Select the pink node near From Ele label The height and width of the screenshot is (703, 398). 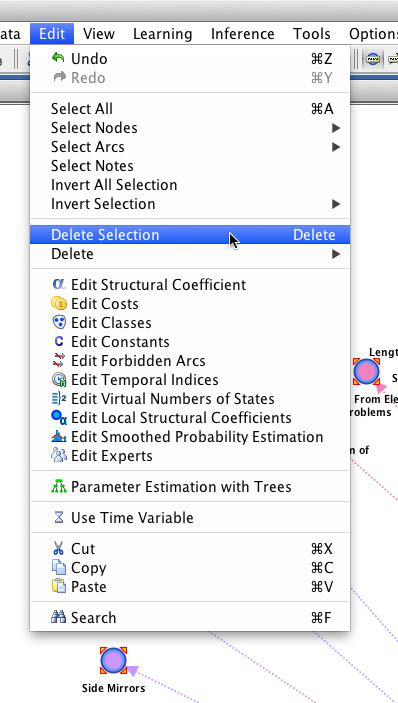pyautogui.click(x=366, y=371)
